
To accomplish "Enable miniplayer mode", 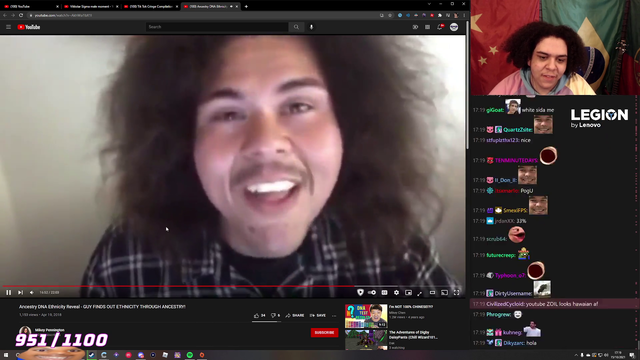I will [x=408, y=292].
